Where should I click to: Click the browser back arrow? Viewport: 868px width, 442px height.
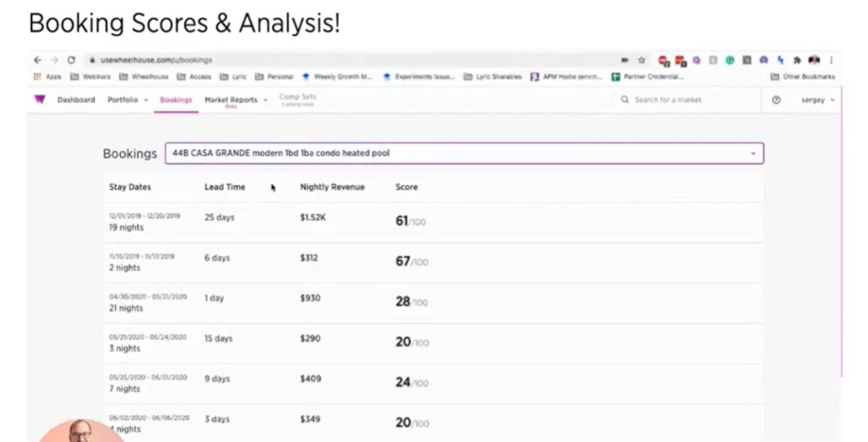[37, 60]
